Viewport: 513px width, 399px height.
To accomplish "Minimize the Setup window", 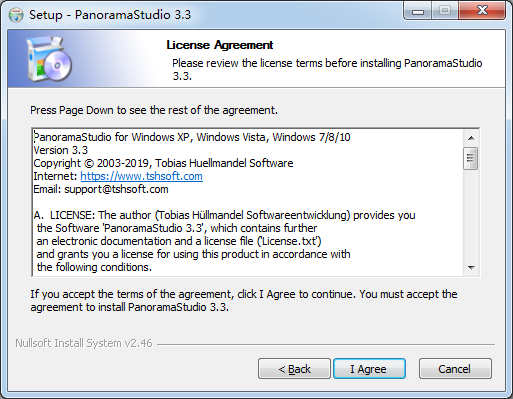I will tap(418, 11).
